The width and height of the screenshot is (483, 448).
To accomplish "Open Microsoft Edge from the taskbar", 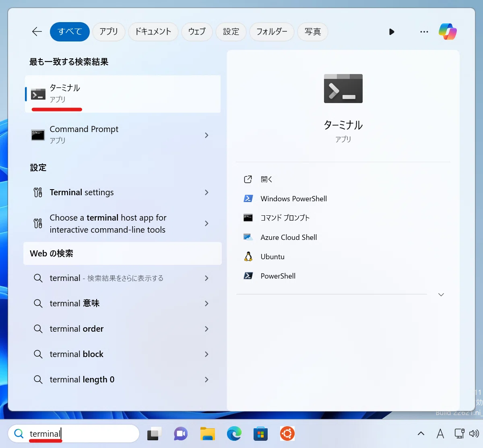I will (234, 434).
